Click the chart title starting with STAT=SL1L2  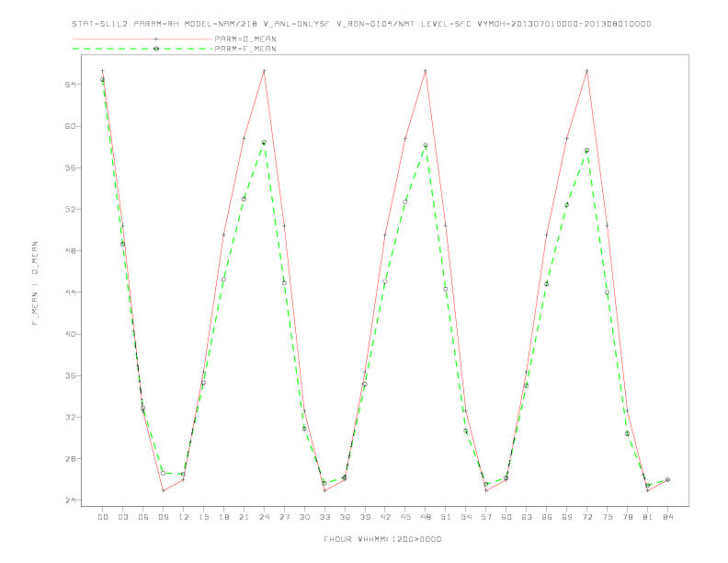click(361, 24)
